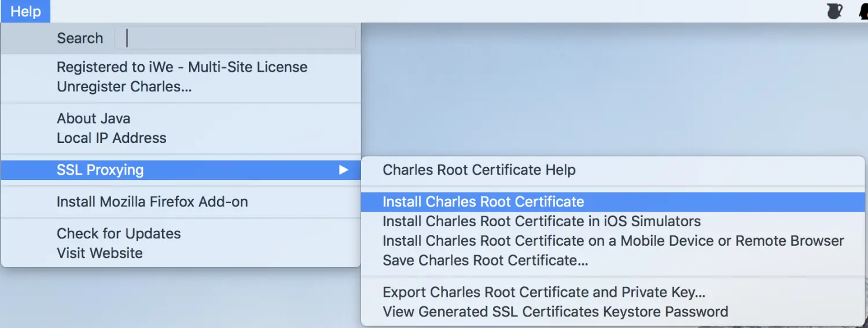Click the Charles pitcher icon in menu bar
This screenshot has width=868, height=328.
coord(834,11)
